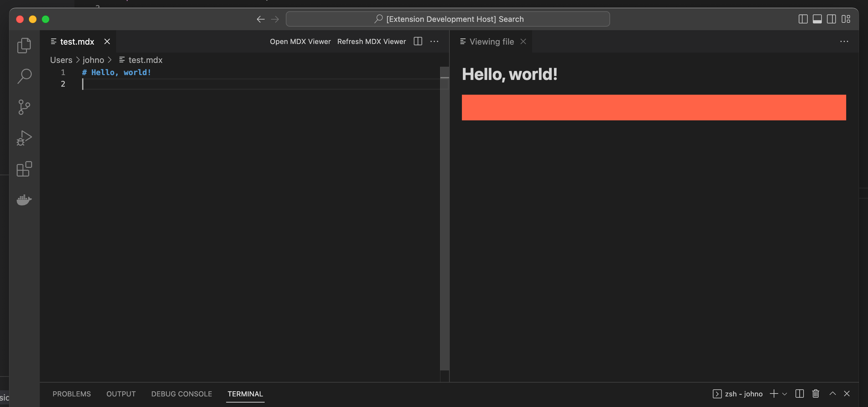
Task: Open the editor more actions menu
Action: (434, 41)
